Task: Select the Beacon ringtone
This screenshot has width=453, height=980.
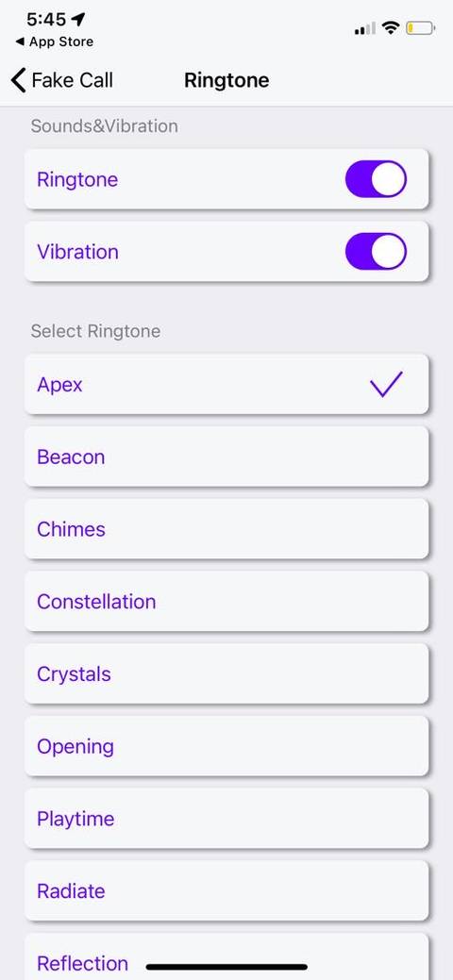Action: (x=226, y=457)
